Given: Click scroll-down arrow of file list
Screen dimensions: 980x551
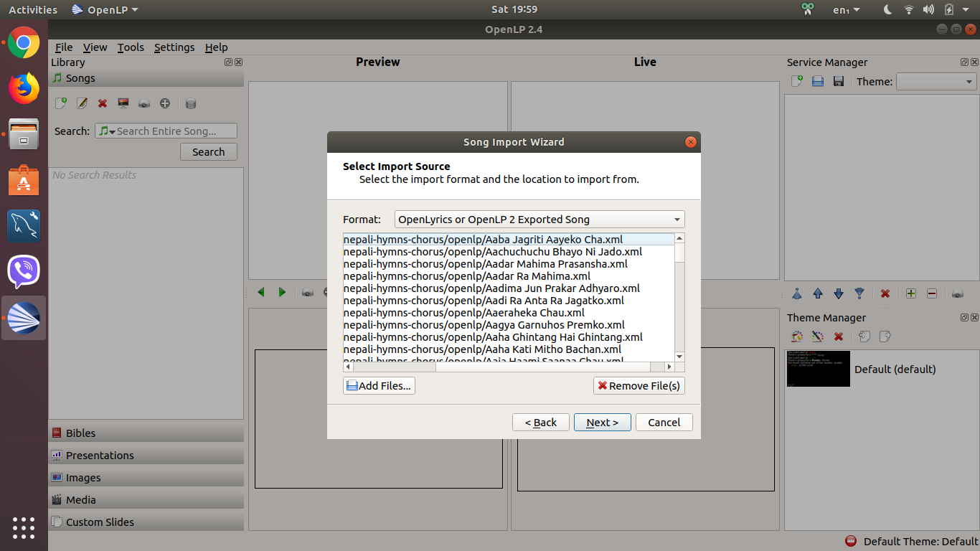Looking at the screenshot, I should 680,357.
